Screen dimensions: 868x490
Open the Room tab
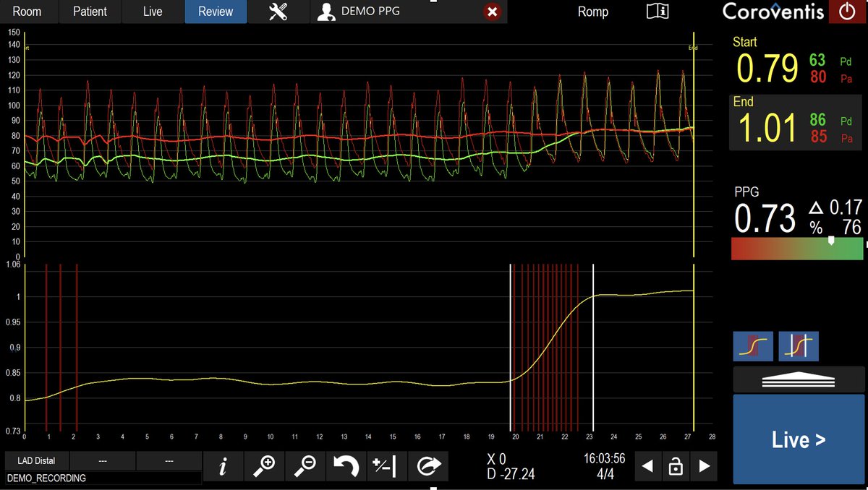click(x=27, y=12)
